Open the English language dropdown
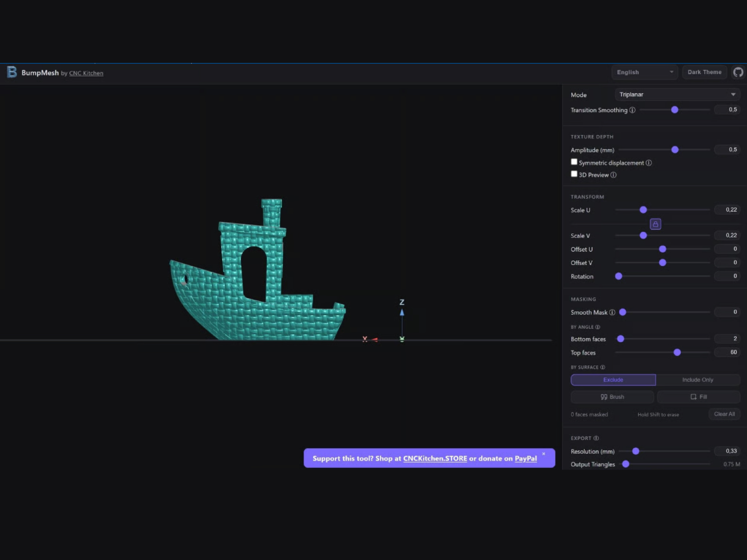This screenshot has height=560, width=747. click(644, 72)
